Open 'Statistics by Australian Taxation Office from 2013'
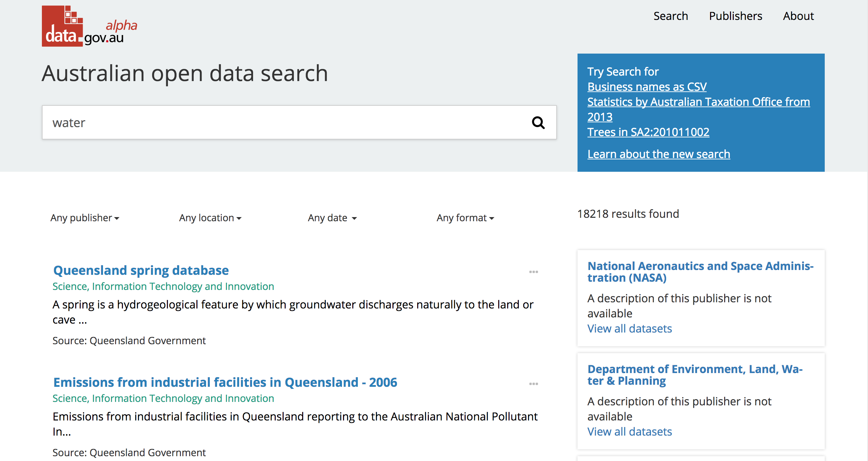Image resolution: width=868 pixels, height=461 pixels. coord(698,109)
